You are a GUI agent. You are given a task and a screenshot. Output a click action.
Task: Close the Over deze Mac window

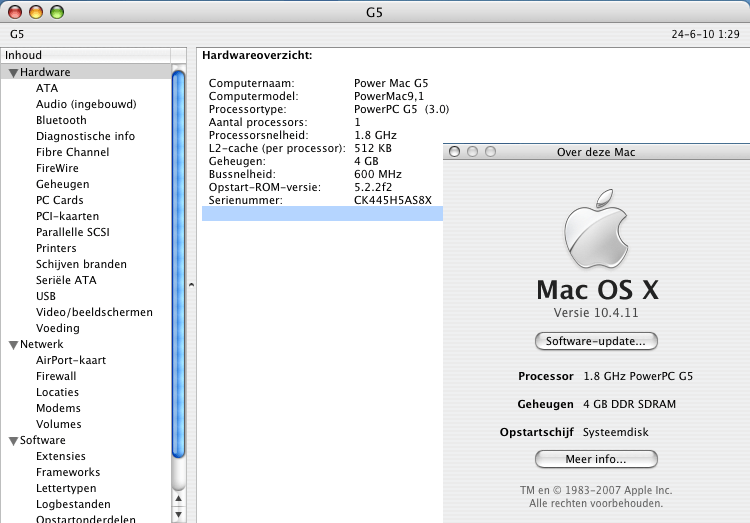click(455, 152)
